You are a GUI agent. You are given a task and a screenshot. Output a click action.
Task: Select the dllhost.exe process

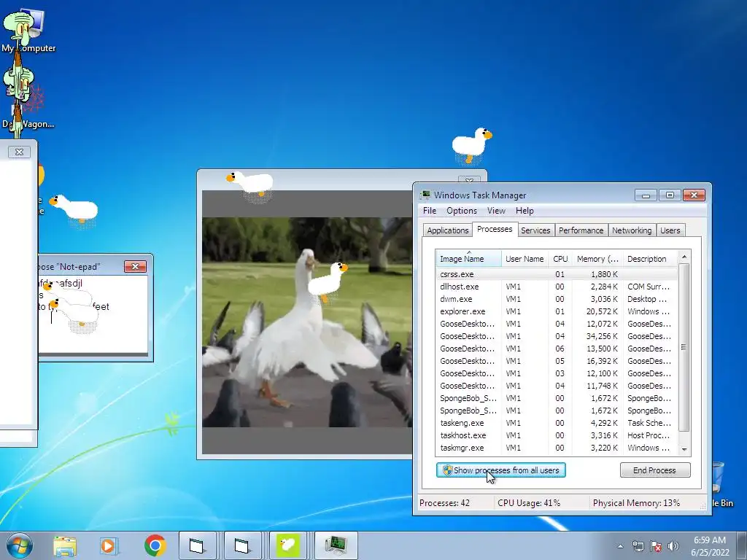tap(557, 287)
